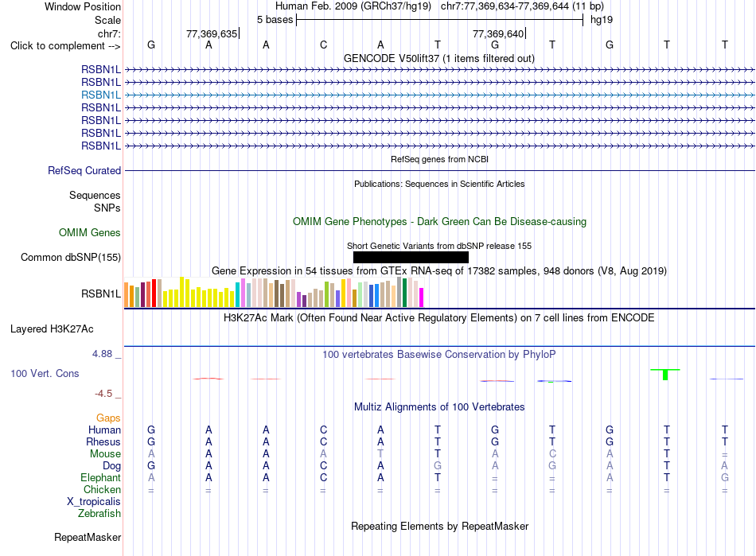The image size is (756, 556).
Task: Click the 'Click to complement -->' label
Action: (65, 46)
